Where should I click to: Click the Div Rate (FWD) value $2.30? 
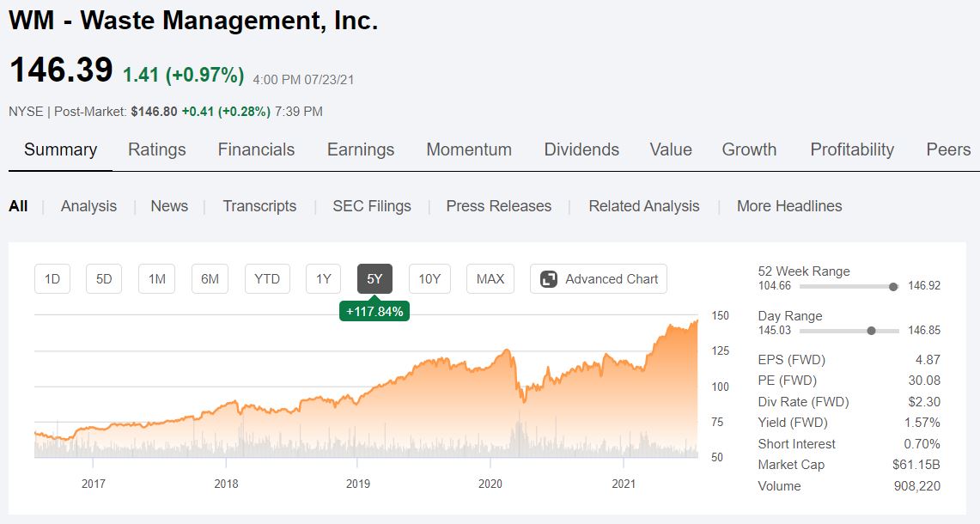[924, 401]
